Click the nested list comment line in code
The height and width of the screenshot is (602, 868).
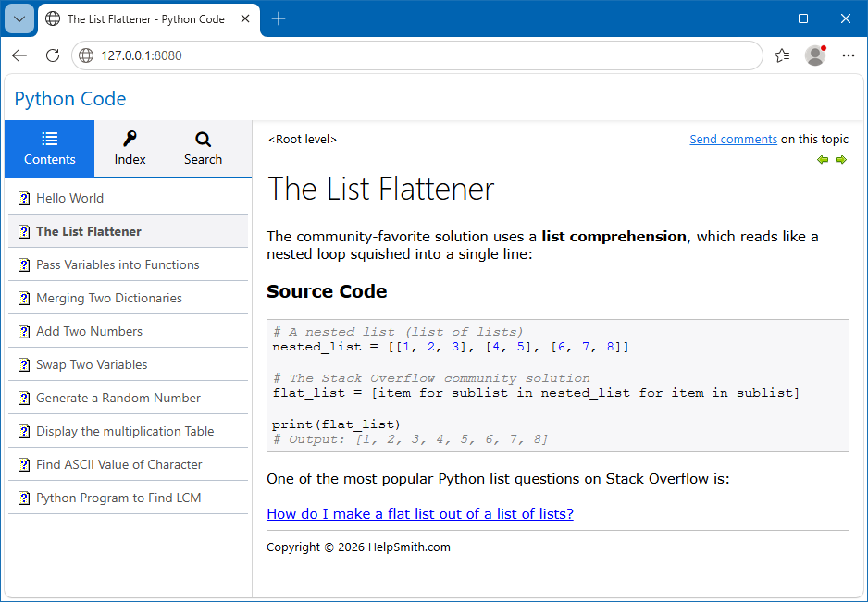[x=398, y=332]
